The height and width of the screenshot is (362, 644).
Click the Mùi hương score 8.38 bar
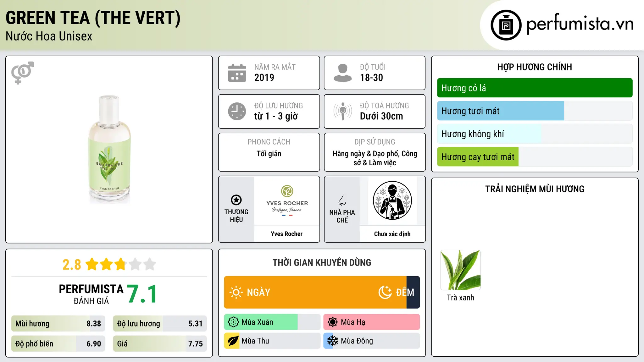tap(58, 324)
